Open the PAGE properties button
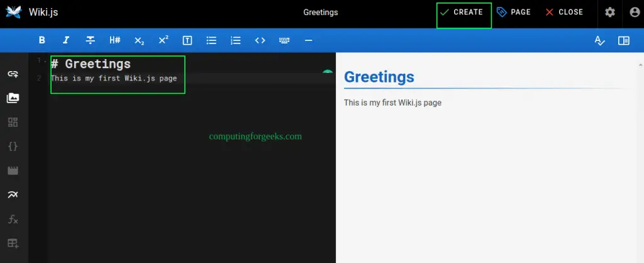Viewport: 644px width, 263px height. point(513,13)
